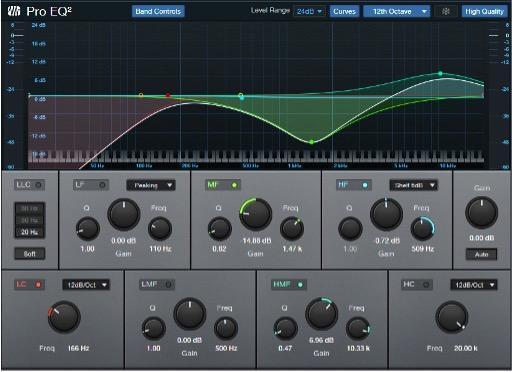Select the cyan HF node on the curve

(x=242, y=98)
